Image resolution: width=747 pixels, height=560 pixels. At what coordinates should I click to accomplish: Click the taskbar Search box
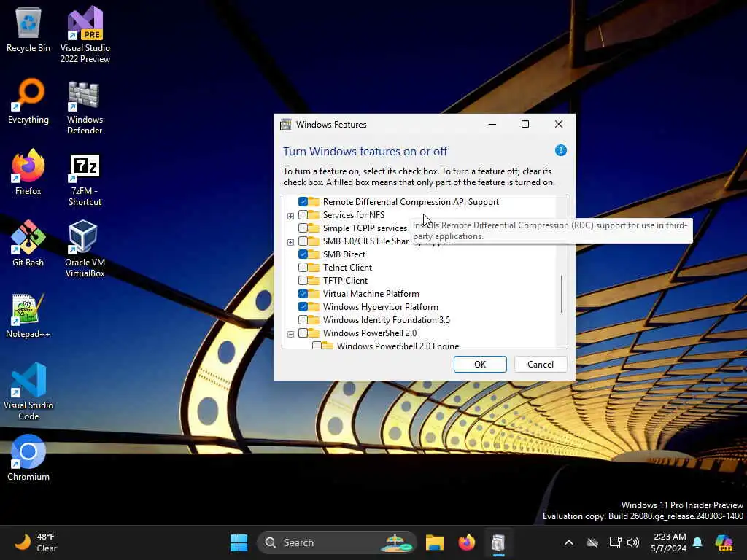[x=337, y=542]
